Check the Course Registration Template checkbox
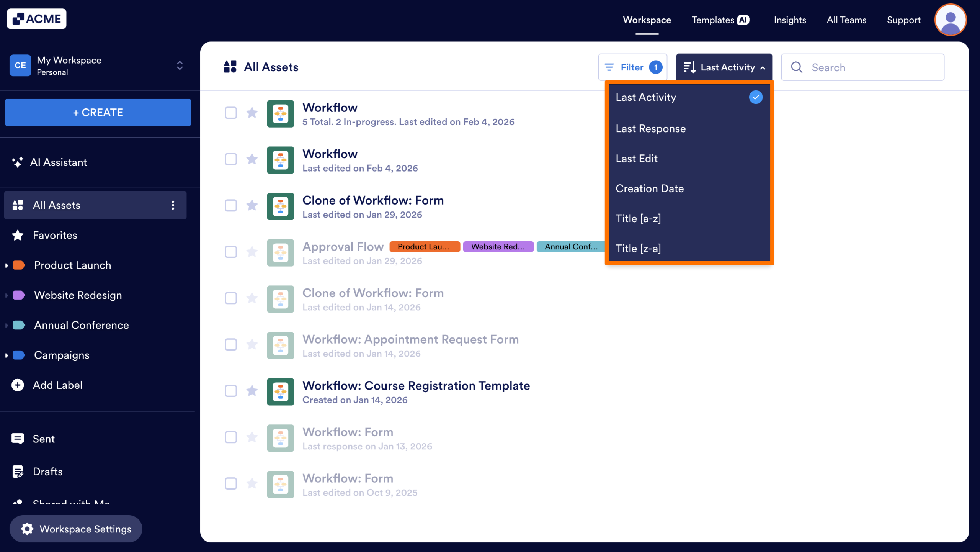980x552 pixels. point(231,391)
